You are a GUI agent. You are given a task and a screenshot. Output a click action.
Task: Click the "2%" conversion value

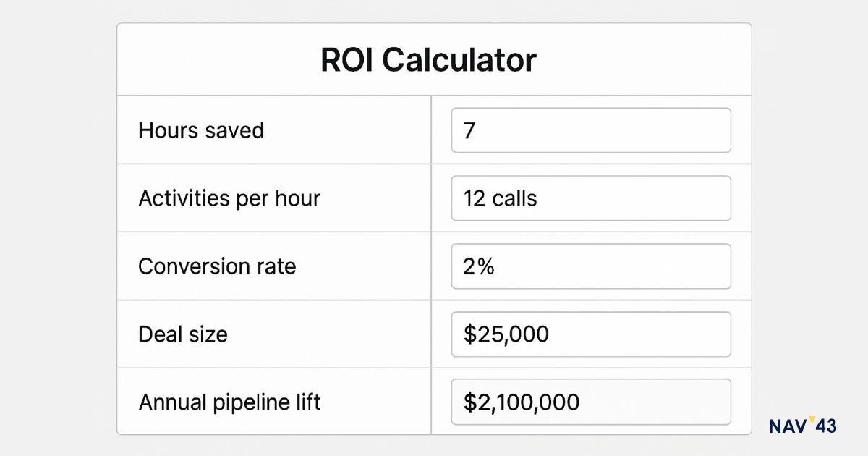click(479, 266)
